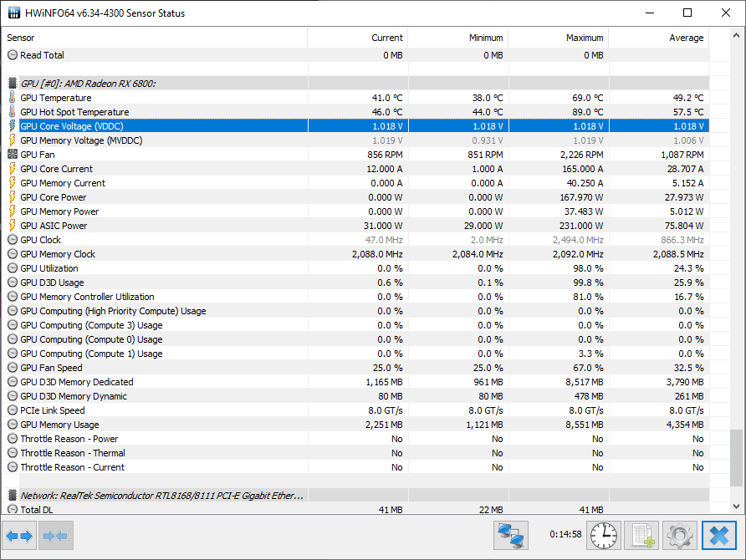Image resolution: width=746 pixels, height=560 pixels.
Task: Click the Minimum column header
Action: click(x=458, y=38)
